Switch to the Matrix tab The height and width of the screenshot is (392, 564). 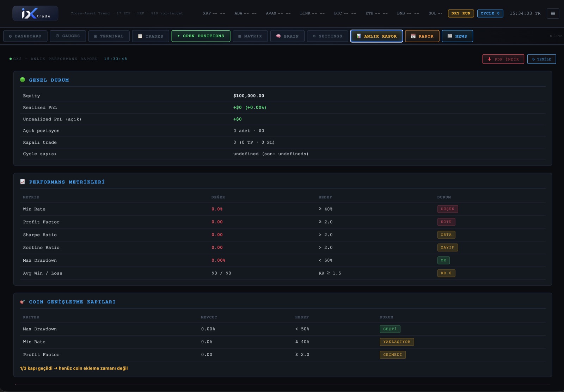click(x=250, y=36)
